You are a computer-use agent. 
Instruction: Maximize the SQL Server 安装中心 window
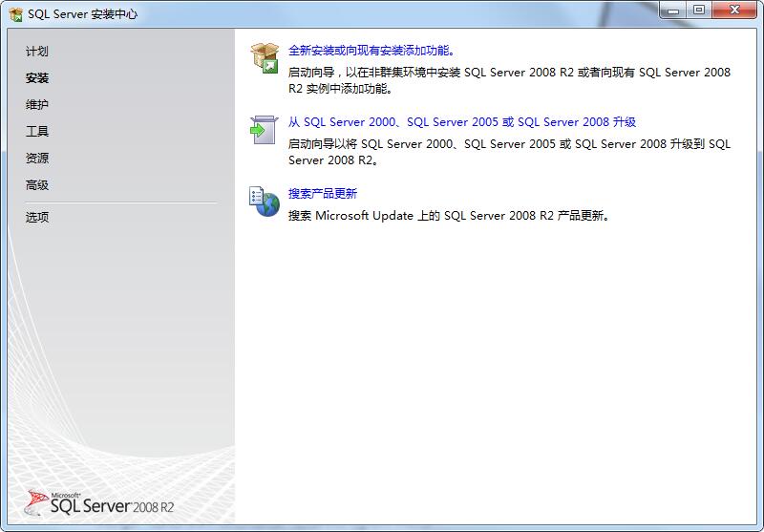699,11
